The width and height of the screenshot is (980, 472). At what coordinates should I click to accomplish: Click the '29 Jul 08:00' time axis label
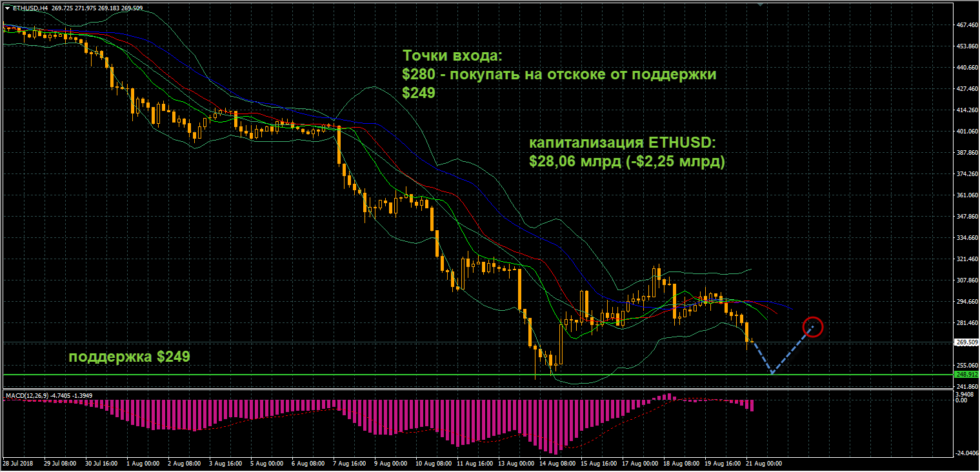point(60,464)
